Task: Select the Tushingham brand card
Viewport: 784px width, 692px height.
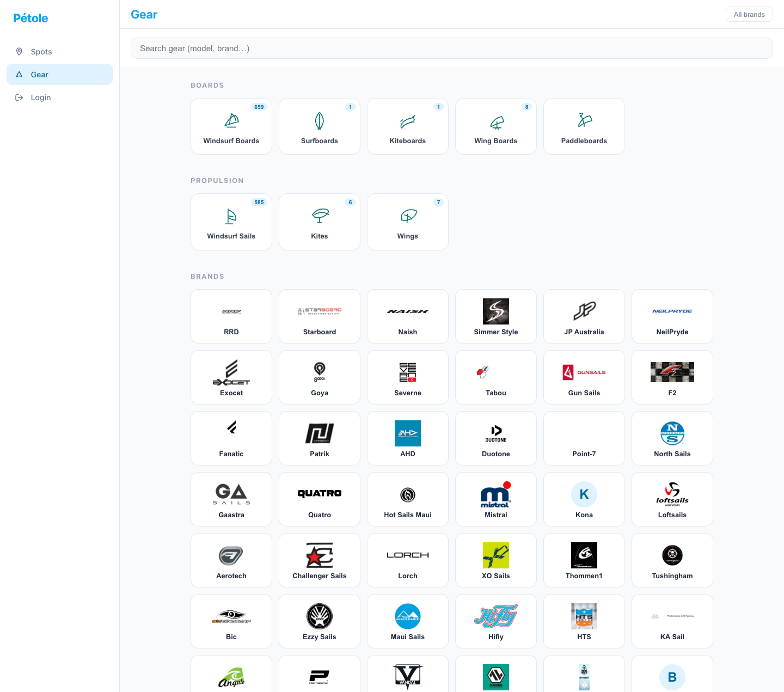Action: coord(672,560)
